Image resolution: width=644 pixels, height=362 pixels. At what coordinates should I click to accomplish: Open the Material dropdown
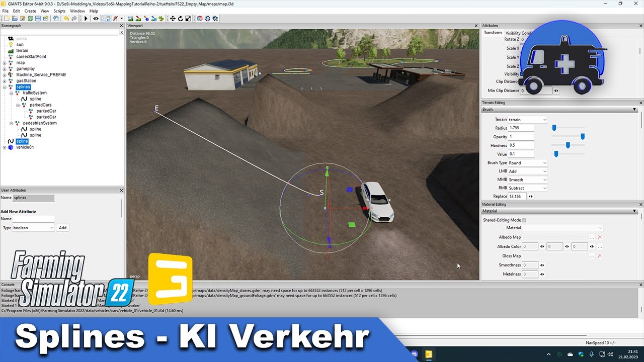click(562, 228)
